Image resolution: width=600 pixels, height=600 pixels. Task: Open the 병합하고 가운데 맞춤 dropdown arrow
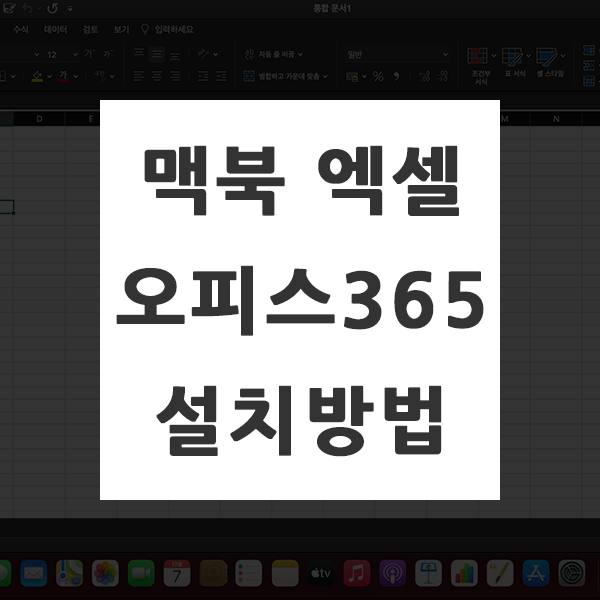point(325,77)
